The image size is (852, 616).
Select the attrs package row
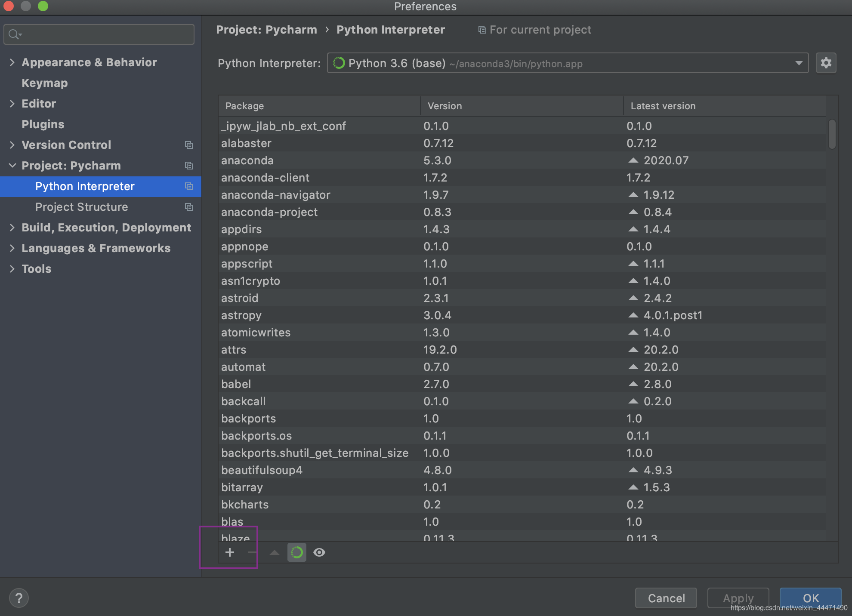[522, 350]
